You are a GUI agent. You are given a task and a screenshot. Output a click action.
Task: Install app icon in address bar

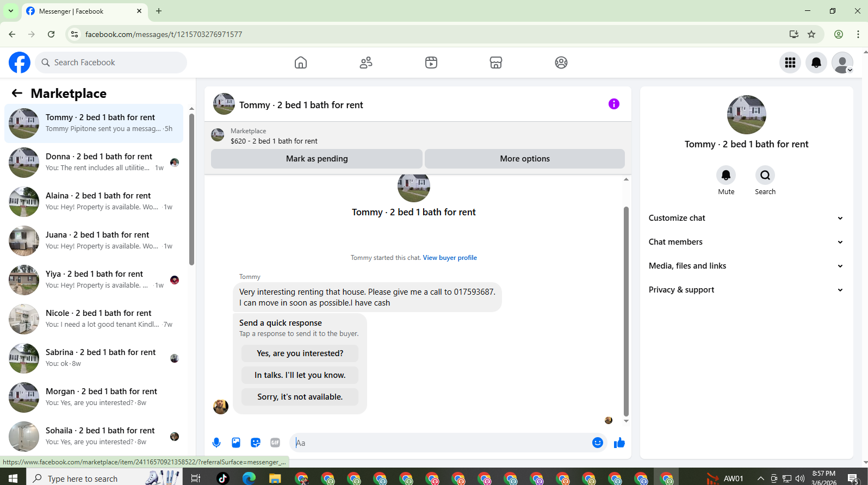[x=794, y=34]
